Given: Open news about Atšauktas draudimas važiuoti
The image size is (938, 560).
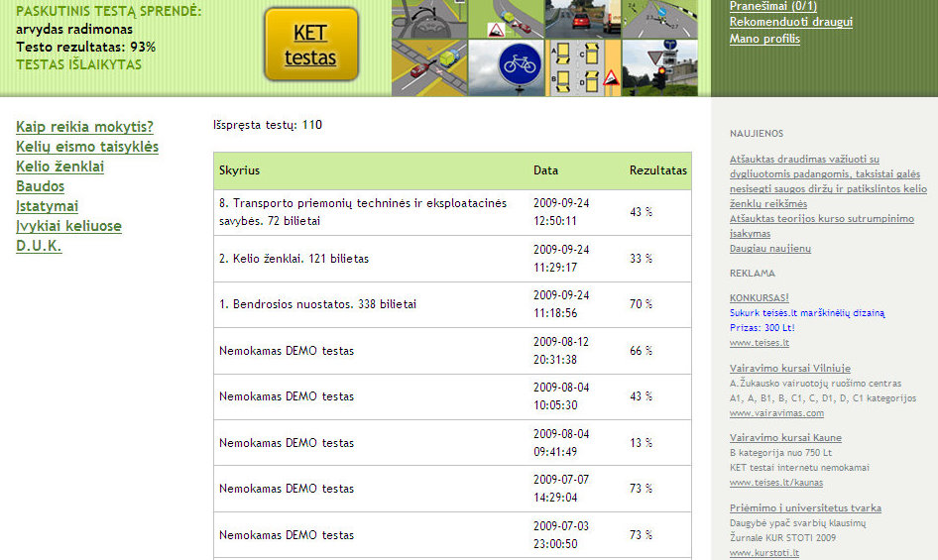Looking at the screenshot, I should [x=828, y=181].
